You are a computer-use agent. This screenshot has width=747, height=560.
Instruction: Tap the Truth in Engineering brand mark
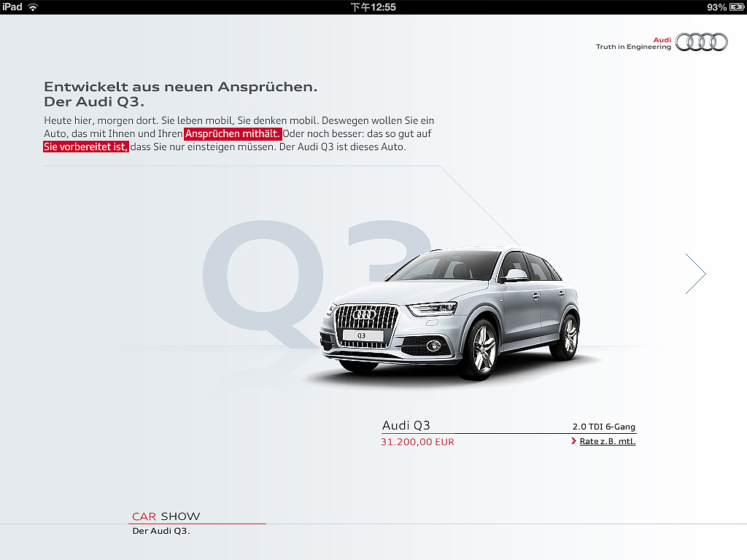[632, 46]
